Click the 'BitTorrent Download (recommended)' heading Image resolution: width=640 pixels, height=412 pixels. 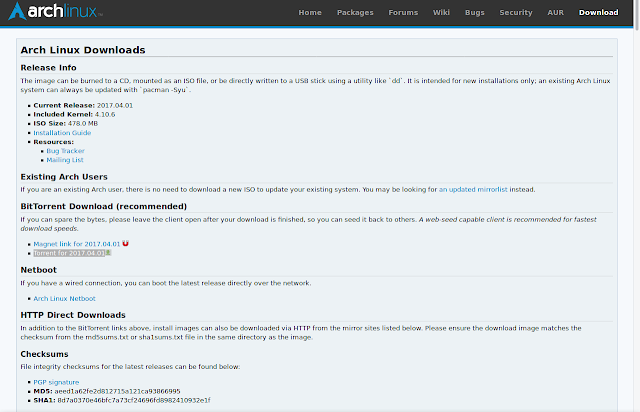pos(104,206)
